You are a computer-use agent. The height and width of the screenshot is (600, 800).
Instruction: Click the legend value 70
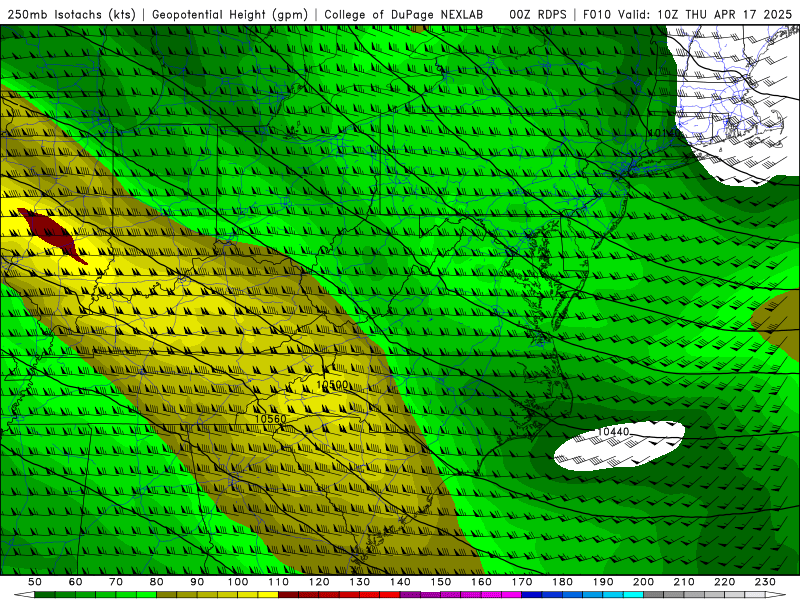116,582
